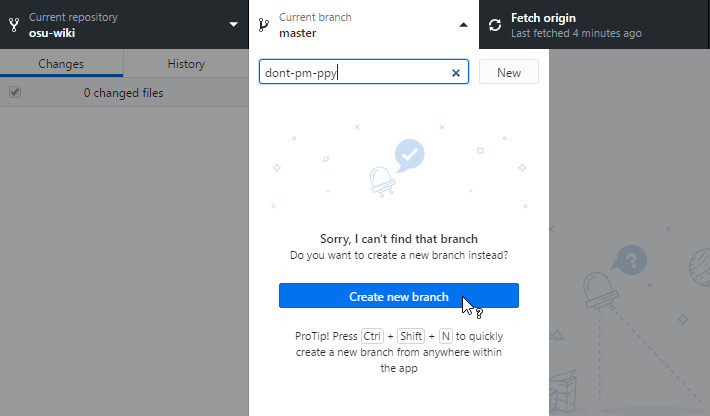Click the Fetch origin sync arrows icon
Image resolution: width=710 pixels, height=416 pixels.
coord(495,25)
